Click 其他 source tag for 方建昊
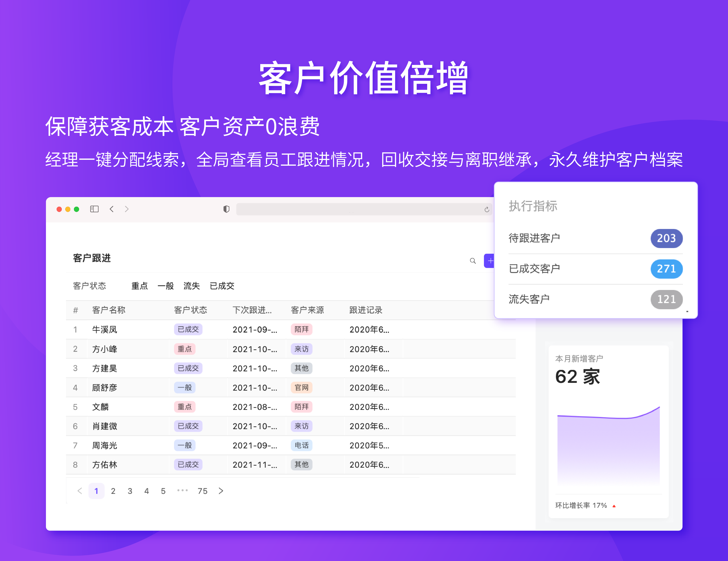Screen dimensions: 728x561 click(302, 368)
